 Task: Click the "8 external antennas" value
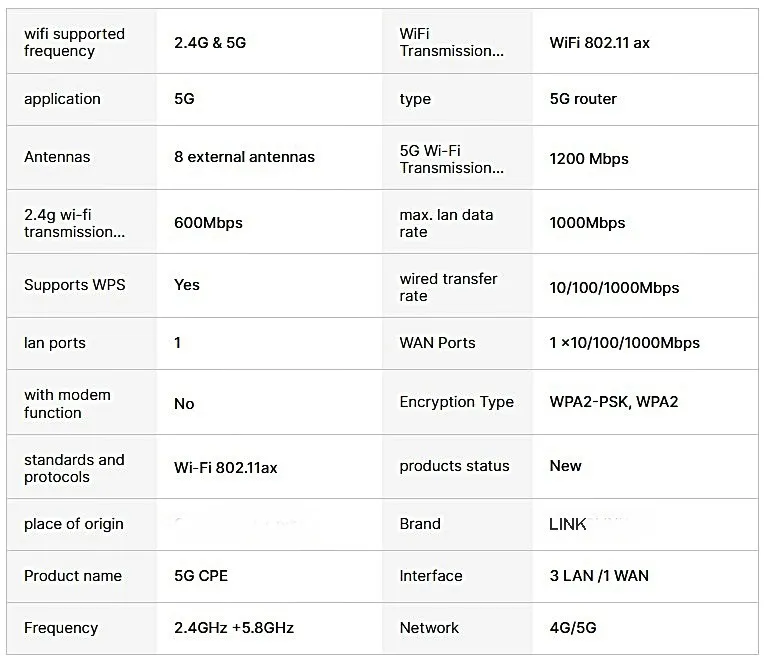[244, 157]
